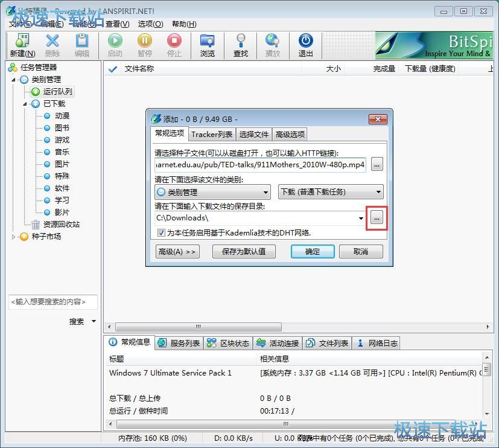
Task: Open the 活动连接 bottom tab
Action: [278, 343]
